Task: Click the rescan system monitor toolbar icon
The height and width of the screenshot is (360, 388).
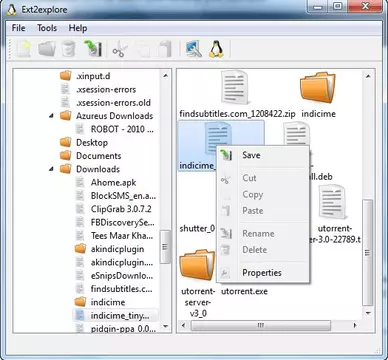Action: [x=193, y=49]
